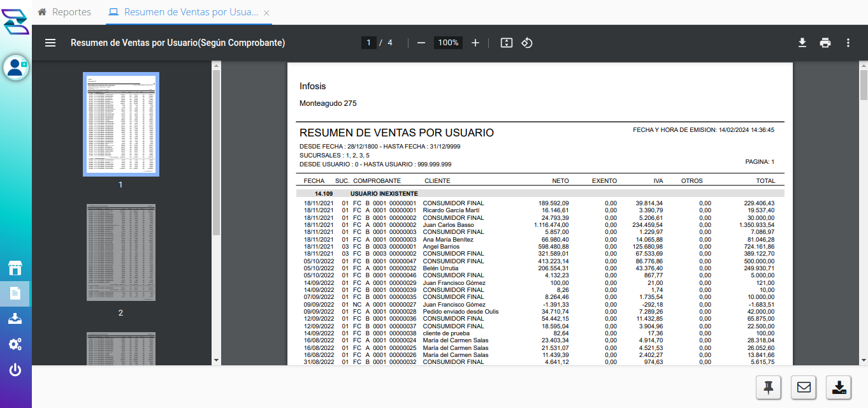Click the Monteagudo 275 address text

tap(328, 103)
